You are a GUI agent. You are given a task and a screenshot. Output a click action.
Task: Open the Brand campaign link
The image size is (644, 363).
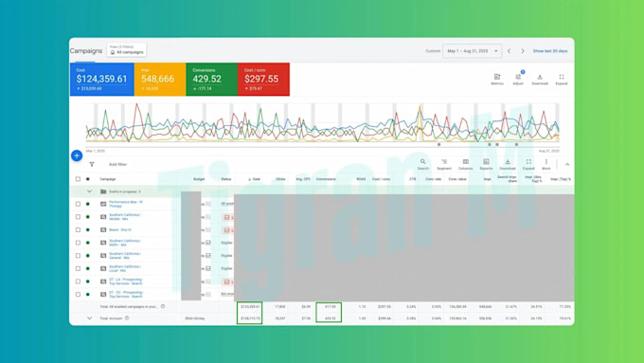(x=120, y=229)
